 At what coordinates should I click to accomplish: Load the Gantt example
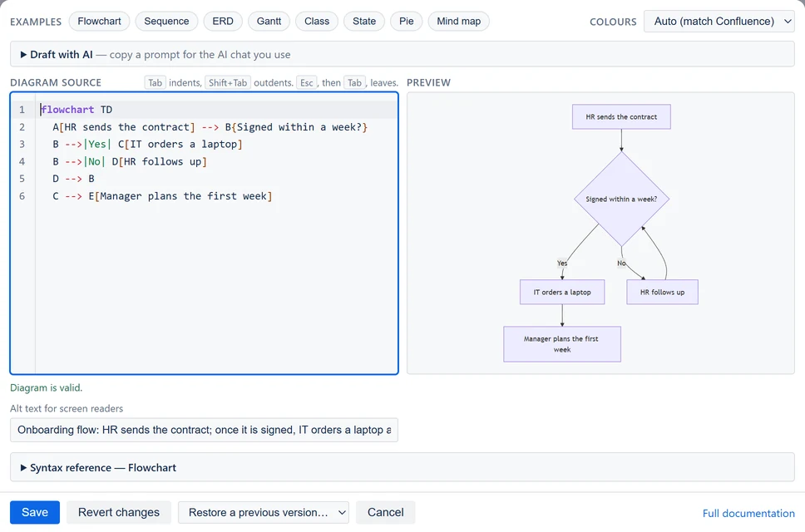pyautogui.click(x=269, y=21)
